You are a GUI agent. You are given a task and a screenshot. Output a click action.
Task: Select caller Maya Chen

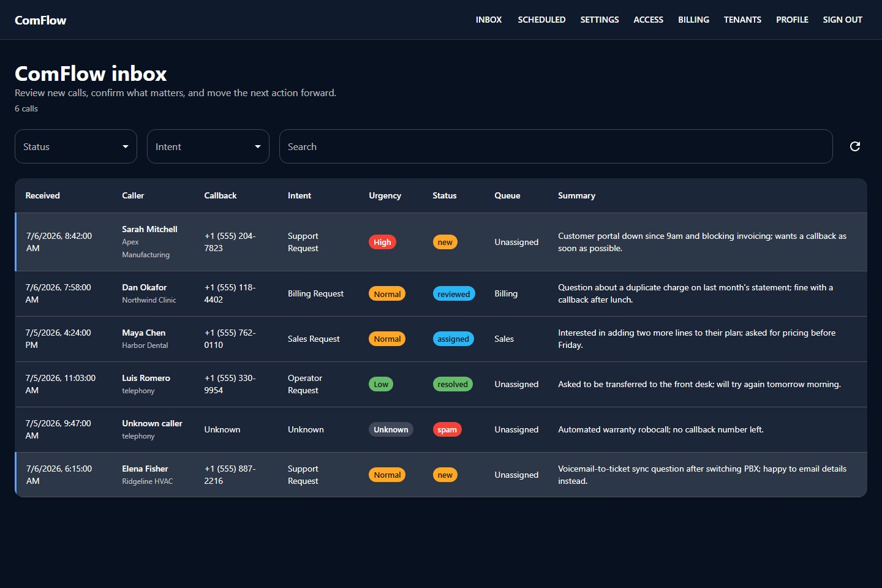pyautogui.click(x=143, y=333)
